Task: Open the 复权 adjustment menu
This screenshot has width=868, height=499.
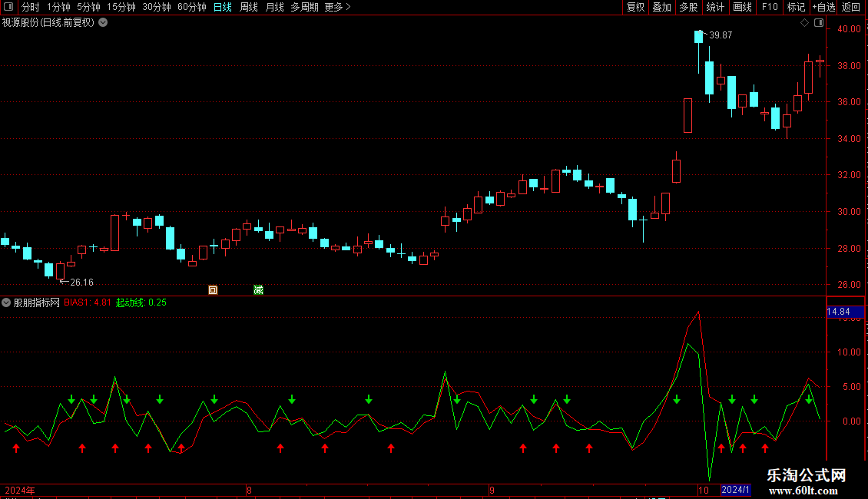Action: point(635,7)
